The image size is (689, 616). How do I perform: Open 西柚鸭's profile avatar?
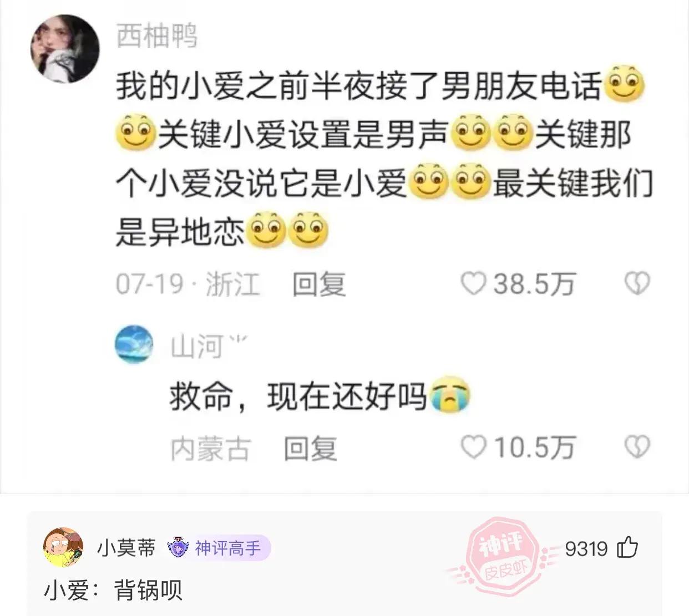click(65, 49)
